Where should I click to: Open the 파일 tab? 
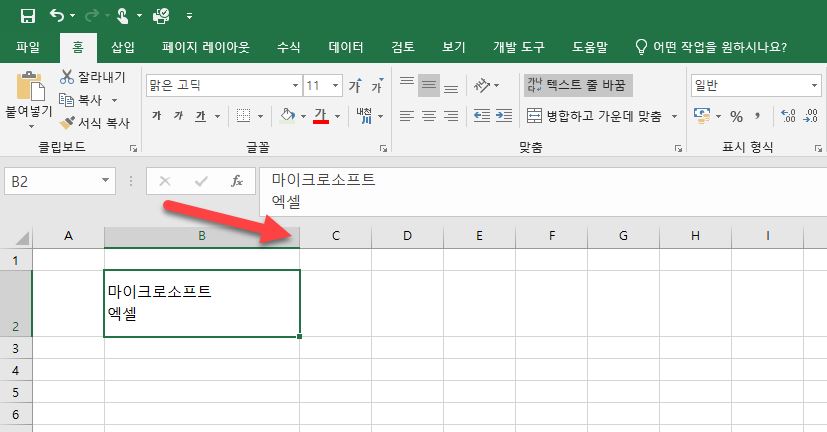(28, 47)
